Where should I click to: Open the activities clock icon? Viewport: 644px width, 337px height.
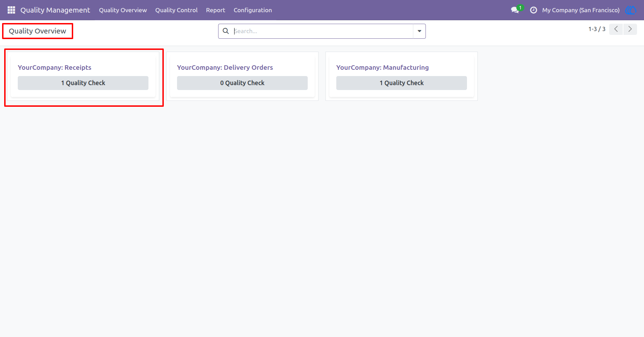click(x=534, y=10)
